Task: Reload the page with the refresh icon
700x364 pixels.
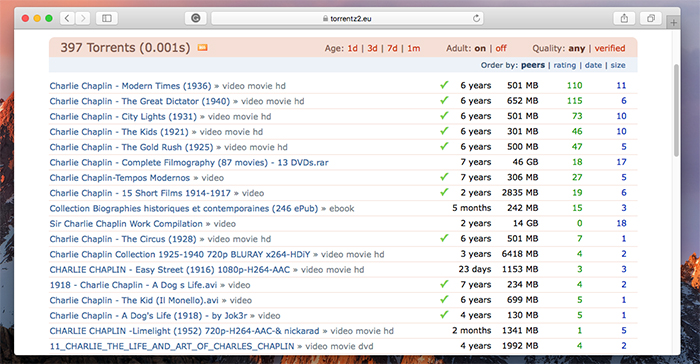Action: click(476, 18)
